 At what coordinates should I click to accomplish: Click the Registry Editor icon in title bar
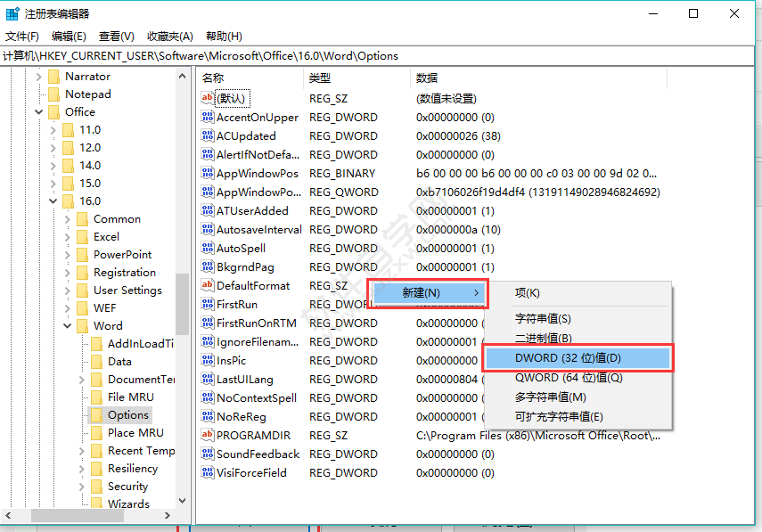pyautogui.click(x=11, y=12)
